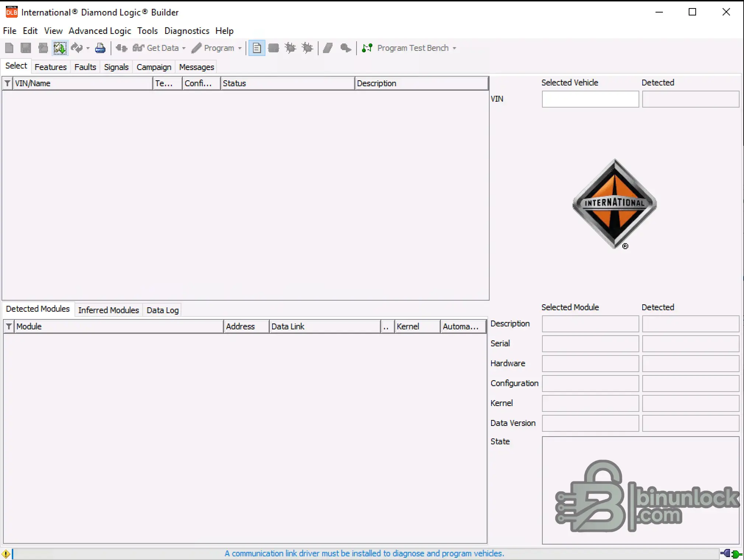Click the Detected Configuration field

pyautogui.click(x=691, y=384)
